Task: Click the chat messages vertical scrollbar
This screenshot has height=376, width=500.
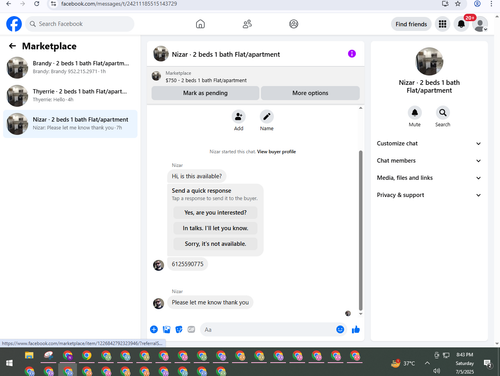Action: point(360,230)
